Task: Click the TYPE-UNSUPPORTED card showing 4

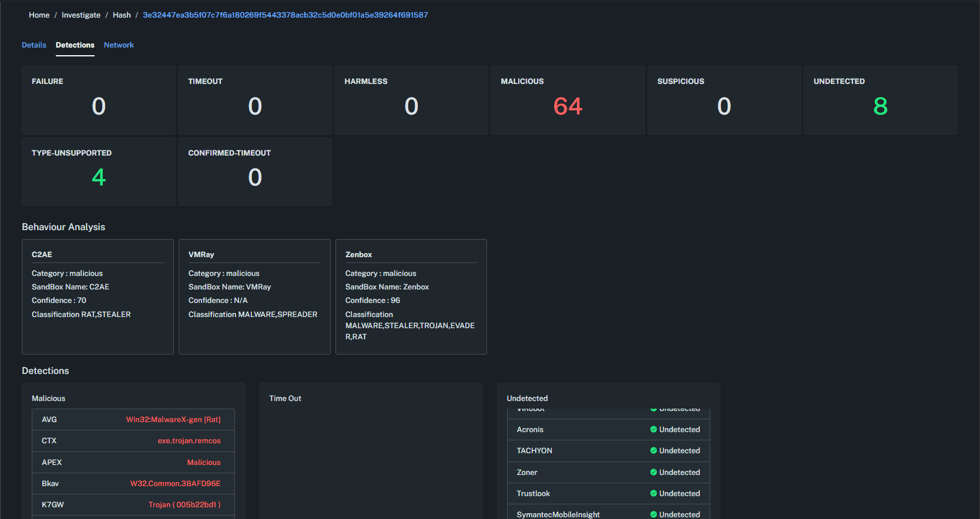Action: 99,171
